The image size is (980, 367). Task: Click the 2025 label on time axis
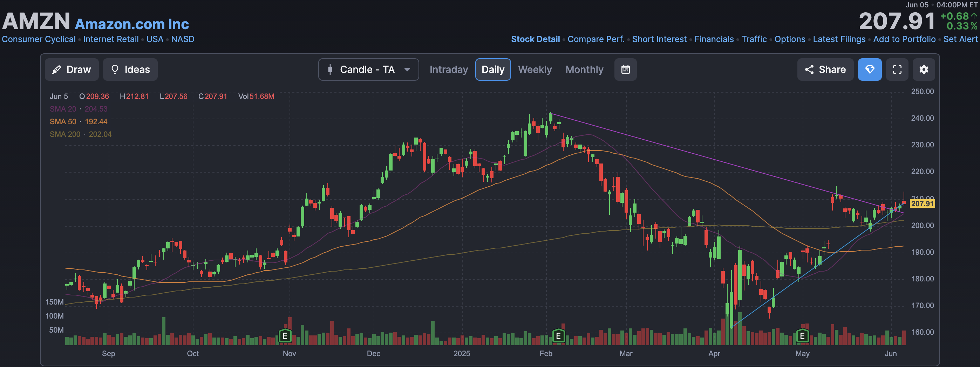pos(462,353)
